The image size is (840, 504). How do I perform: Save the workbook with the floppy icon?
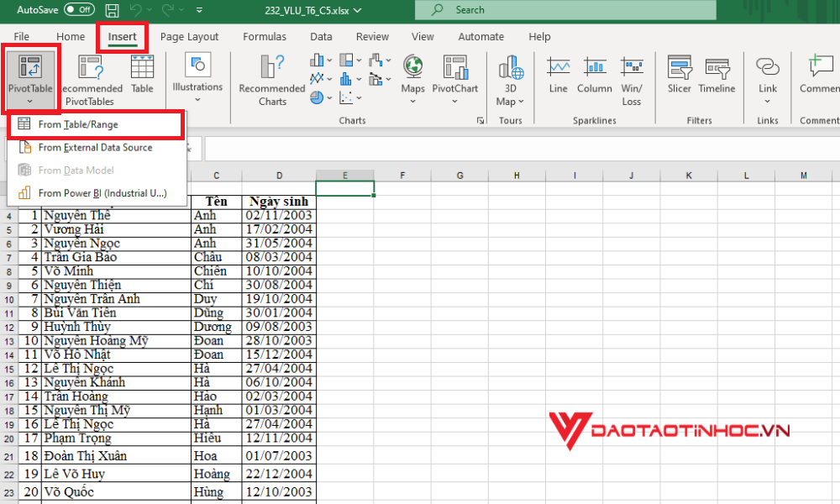tap(112, 10)
